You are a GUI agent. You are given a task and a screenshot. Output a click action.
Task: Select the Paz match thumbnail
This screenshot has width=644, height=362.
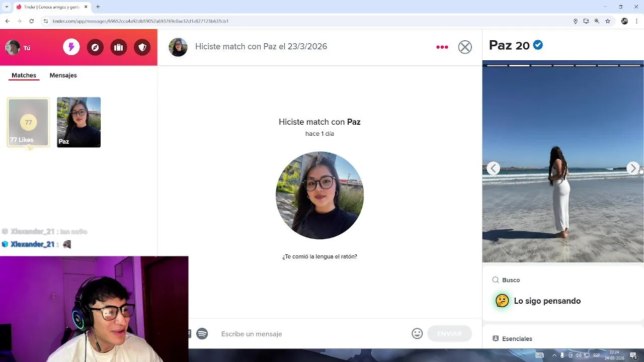pyautogui.click(x=78, y=122)
